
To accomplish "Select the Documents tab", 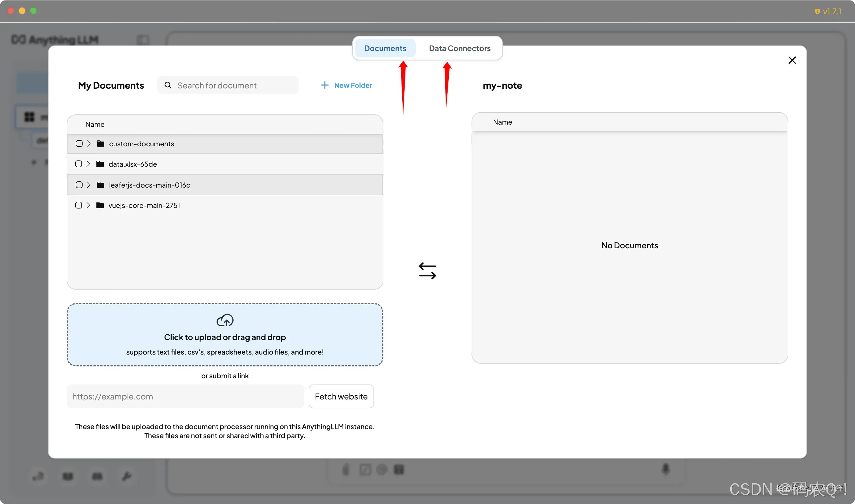I will point(385,48).
